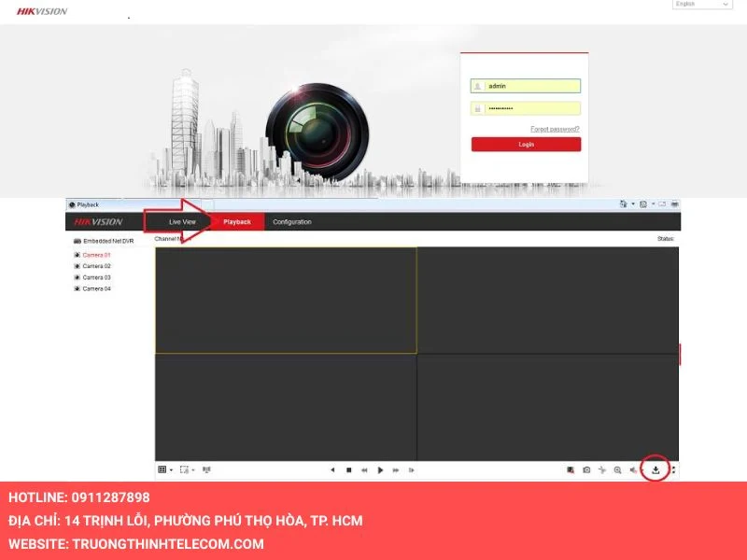Switch to the Playback tab
This screenshot has width=747, height=560.
(237, 222)
